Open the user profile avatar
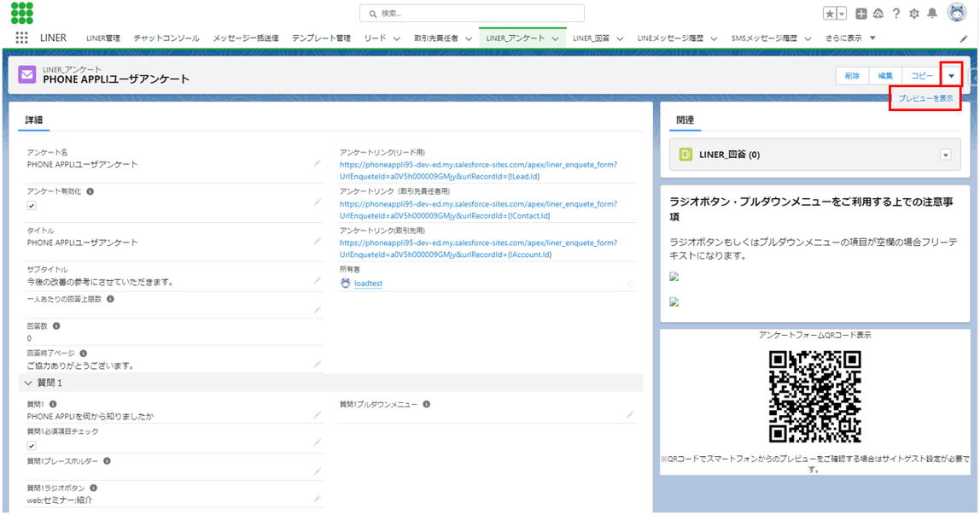The image size is (980, 515). click(957, 13)
